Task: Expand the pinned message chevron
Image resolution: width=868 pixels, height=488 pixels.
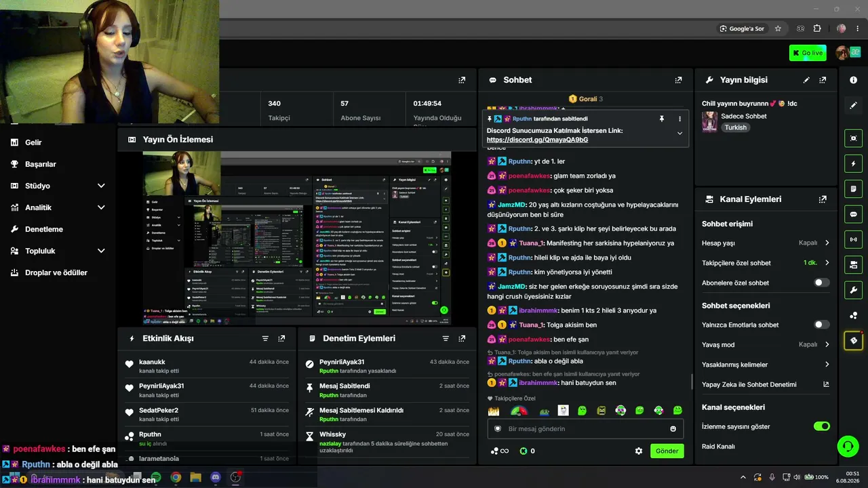Action: tap(679, 134)
